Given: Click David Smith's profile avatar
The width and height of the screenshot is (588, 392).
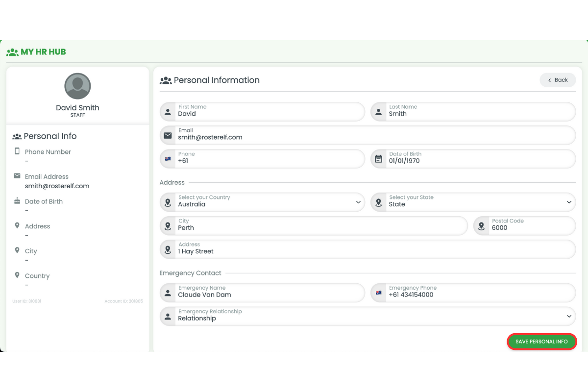Looking at the screenshot, I should click(77, 86).
